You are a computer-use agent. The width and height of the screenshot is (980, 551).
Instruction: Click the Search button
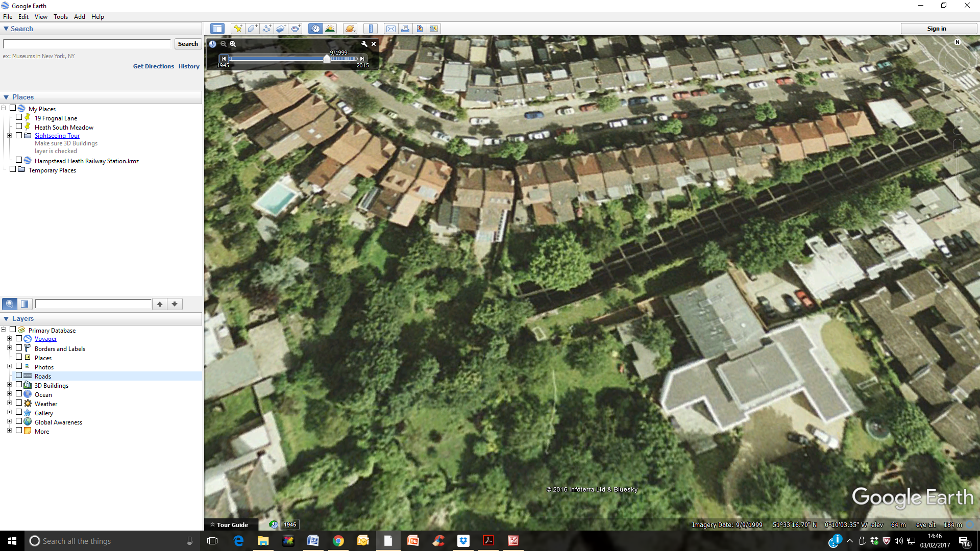(188, 44)
